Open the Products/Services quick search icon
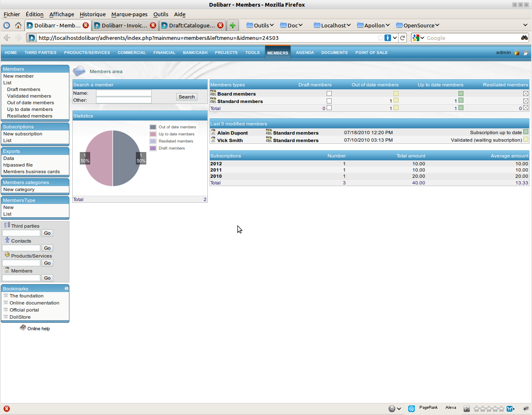 tap(7, 255)
